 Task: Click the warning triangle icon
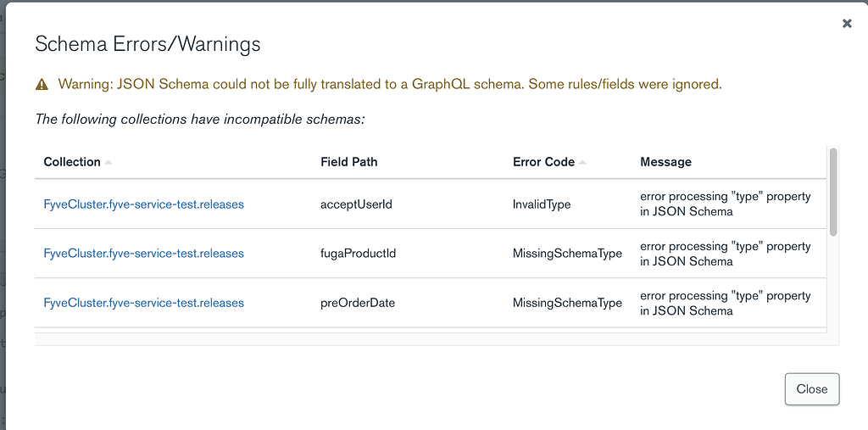(x=42, y=85)
